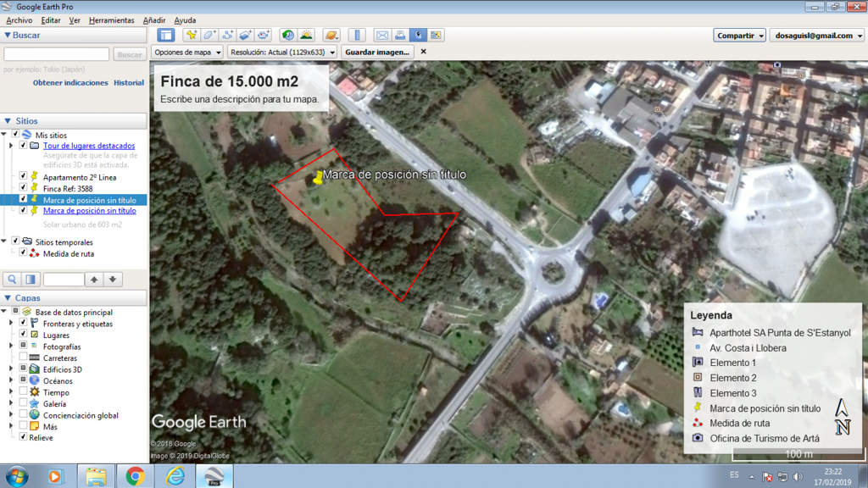The width and height of the screenshot is (868, 488).
Task: Open the ruler measurement tool
Action: tap(357, 35)
